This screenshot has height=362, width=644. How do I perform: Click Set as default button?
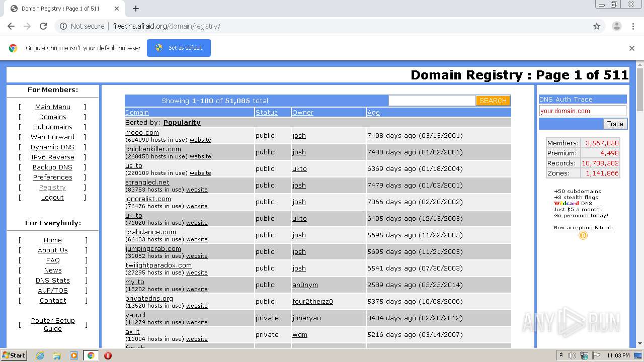pos(179,48)
